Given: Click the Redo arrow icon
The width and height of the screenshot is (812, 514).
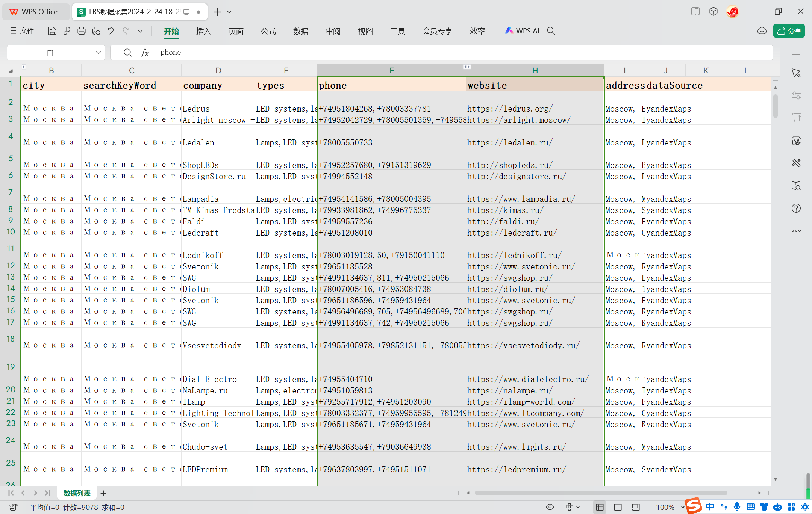Looking at the screenshot, I should click(126, 31).
